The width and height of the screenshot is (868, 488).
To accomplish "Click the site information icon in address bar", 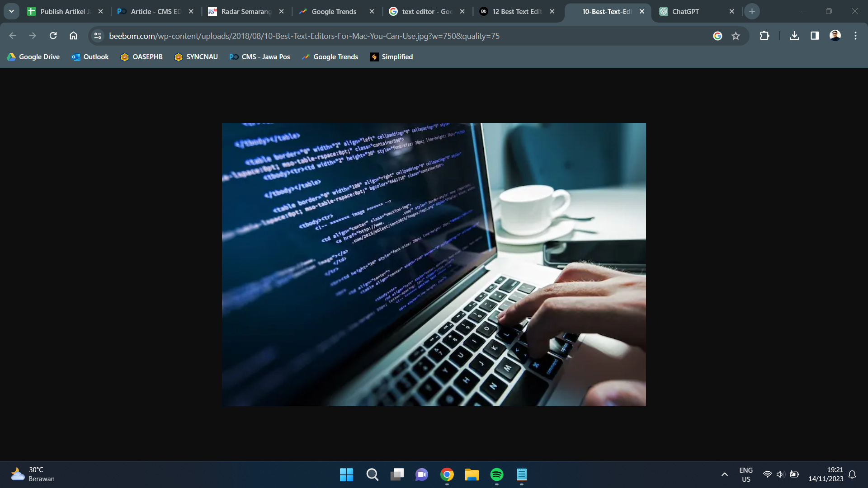I will (98, 36).
